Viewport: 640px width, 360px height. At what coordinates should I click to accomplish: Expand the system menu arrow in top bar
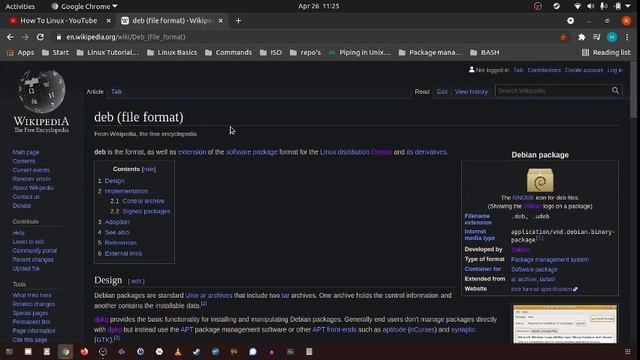[x=628, y=6]
